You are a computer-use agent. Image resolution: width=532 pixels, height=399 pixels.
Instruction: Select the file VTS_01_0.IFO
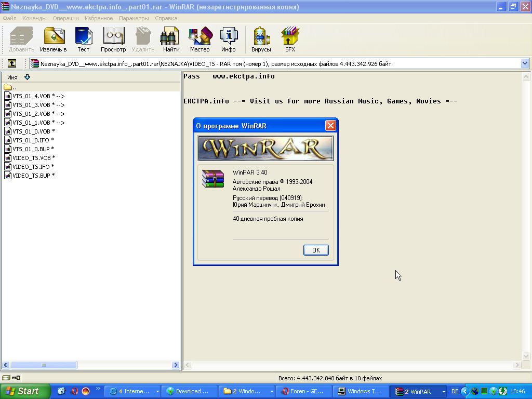point(29,140)
